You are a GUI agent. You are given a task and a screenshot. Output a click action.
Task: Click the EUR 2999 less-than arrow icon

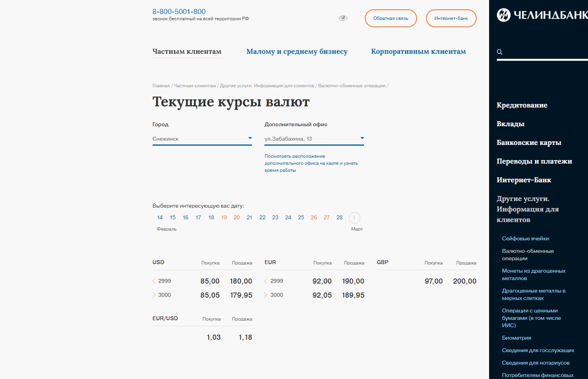266,281
